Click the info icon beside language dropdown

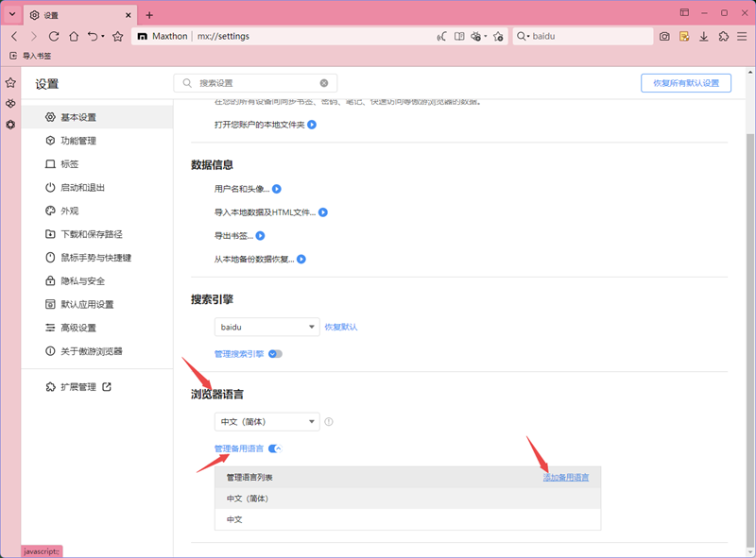pos(329,422)
